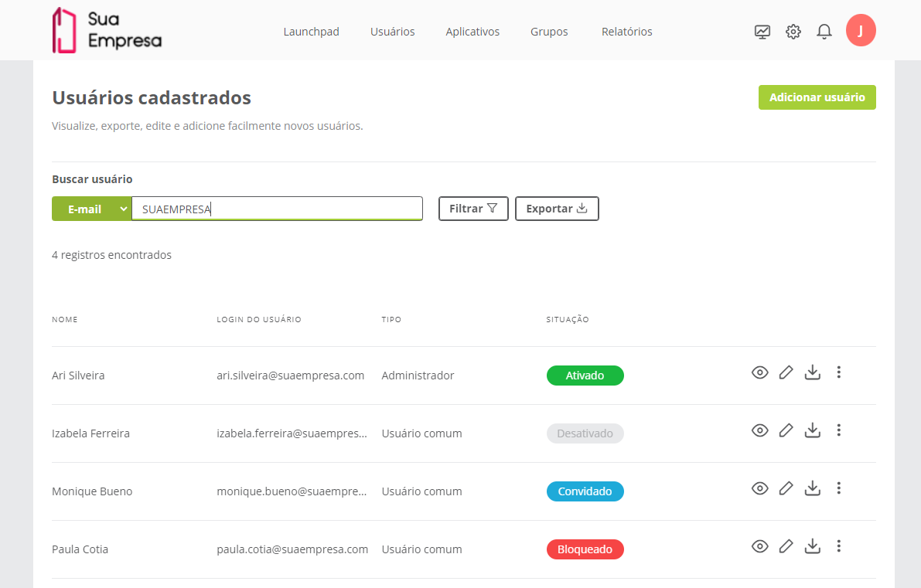Click the name Monique Bueno
The image size is (921, 588).
(x=92, y=491)
